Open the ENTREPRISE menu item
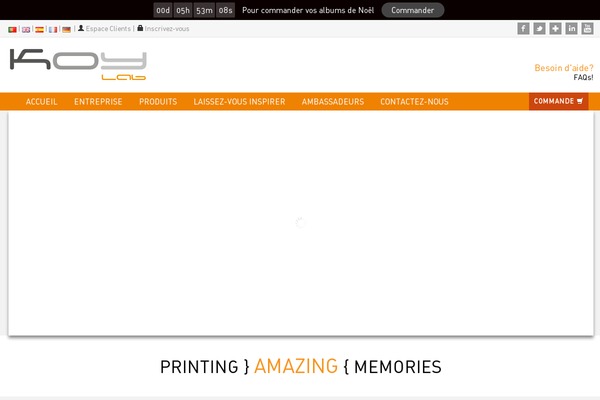The width and height of the screenshot is (600, 400). [98, 101]
